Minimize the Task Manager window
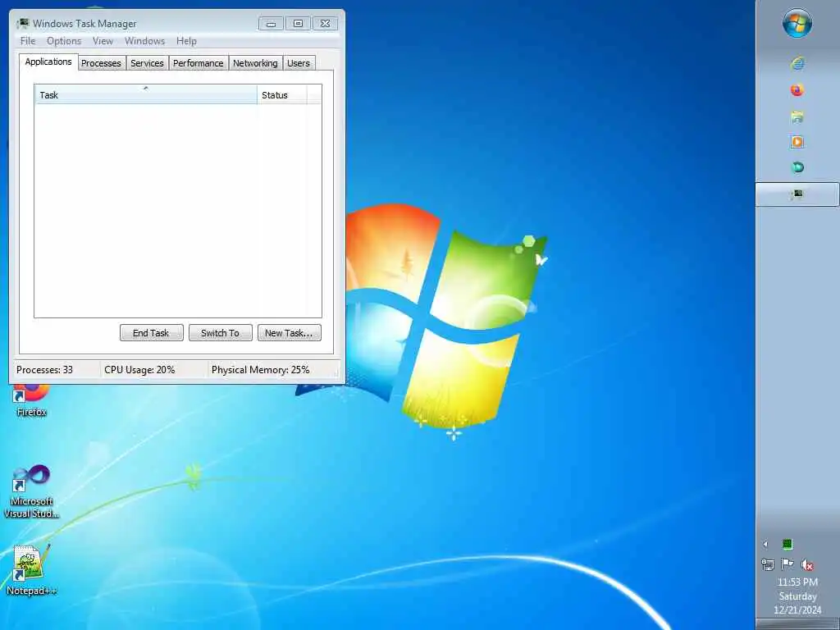Image resolution: width=840 pixels, height=630 pixels. click(x=271, y=24)
